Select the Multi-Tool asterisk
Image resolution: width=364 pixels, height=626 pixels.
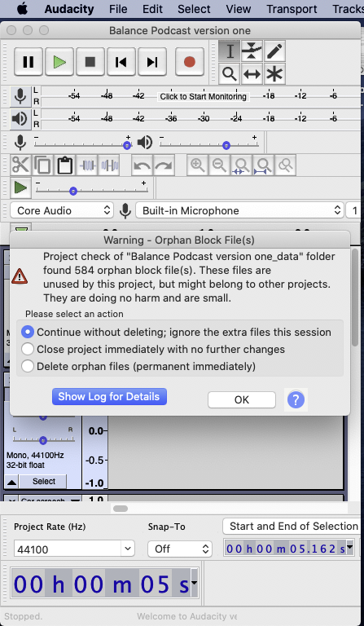[x=274, y=74]
